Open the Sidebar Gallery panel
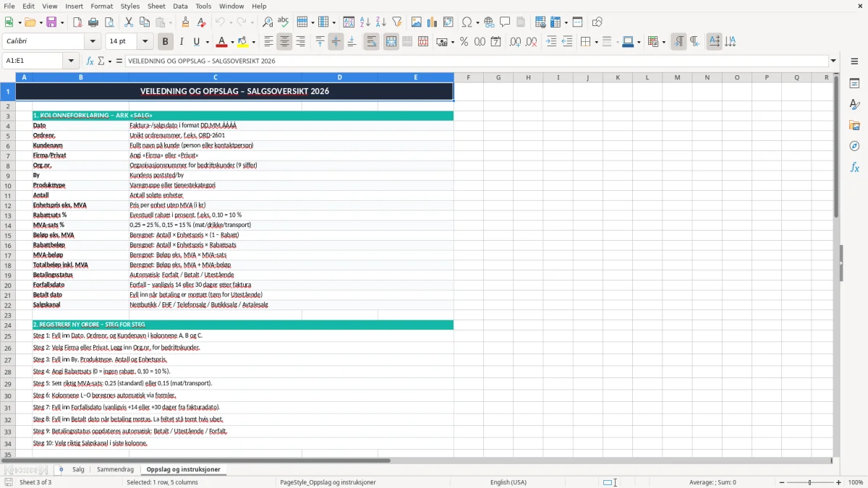Screen dimensions: 868x488 pyautogui.click(x=854, y=126)
